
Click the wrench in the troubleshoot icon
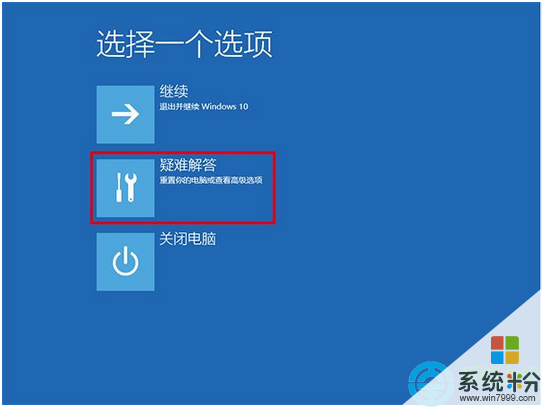131,187
